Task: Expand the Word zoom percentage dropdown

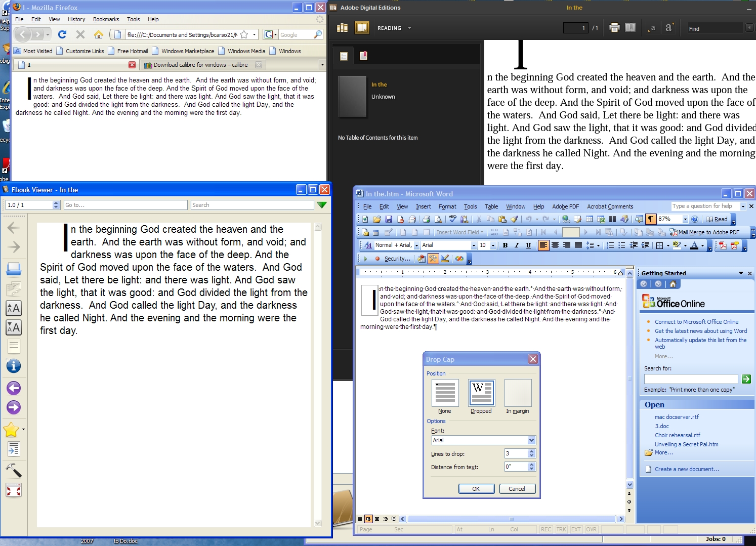Action: pos(685,219)
